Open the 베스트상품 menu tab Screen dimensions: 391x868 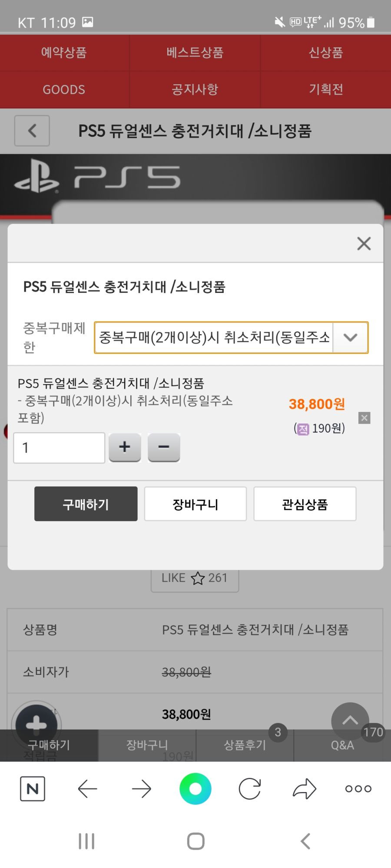point(195,53)
